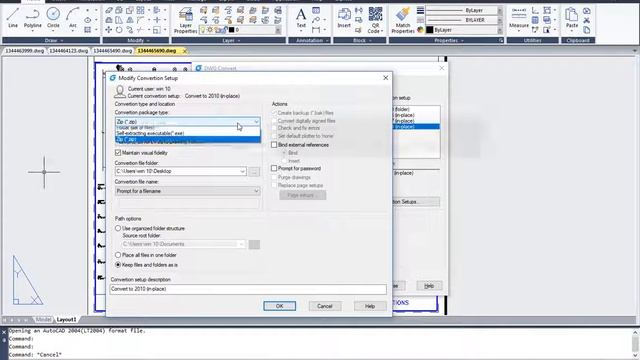Select the Polyline tool
This screenshot has width=640, height=360.
(33, 18)
